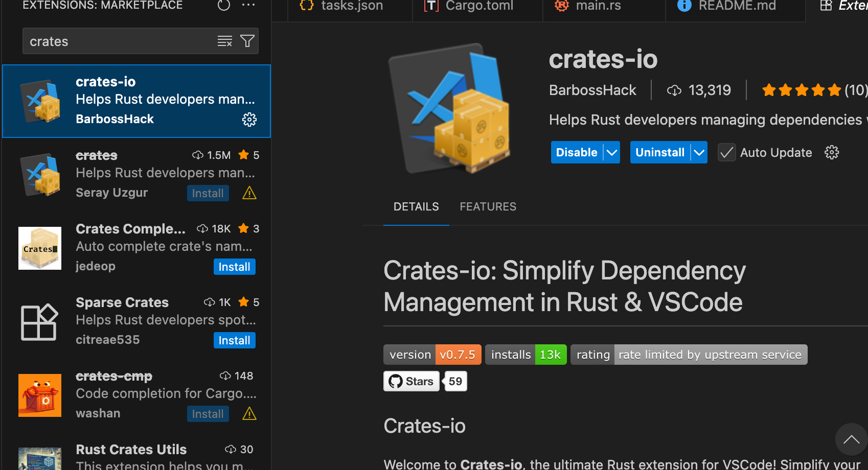Refresh the extensions marketplace list
The image size is (868, 470).
[x=224, y=5]
